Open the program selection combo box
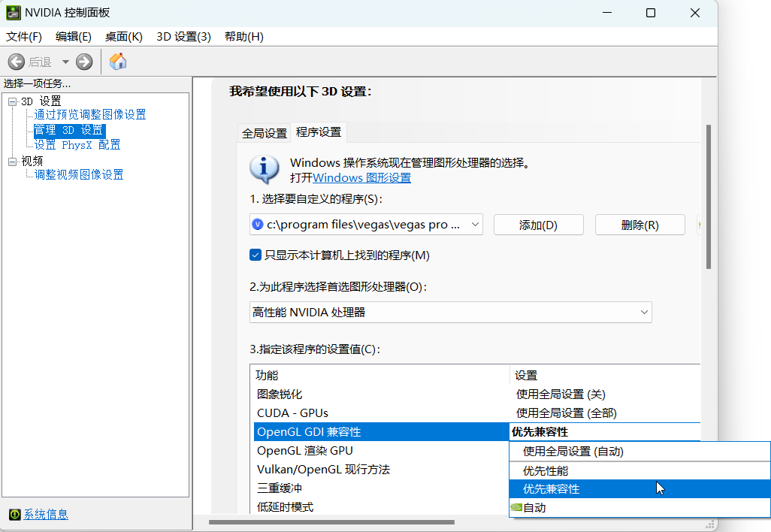771x532 pixels. click(473, 224)
